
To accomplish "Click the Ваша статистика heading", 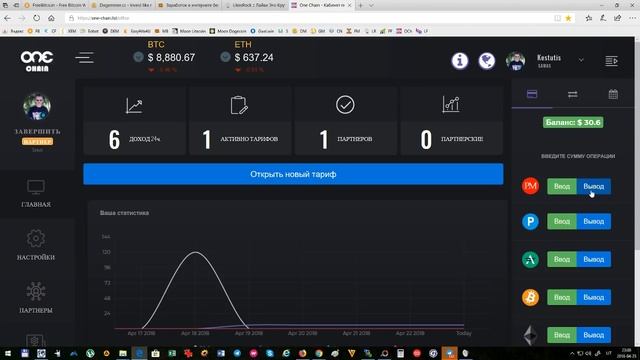I will tap(124, 213).
